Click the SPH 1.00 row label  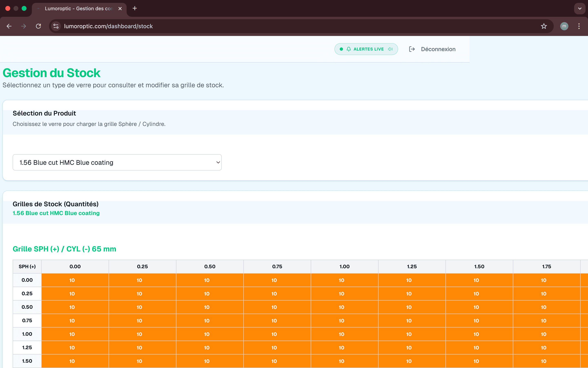point(27,334)
